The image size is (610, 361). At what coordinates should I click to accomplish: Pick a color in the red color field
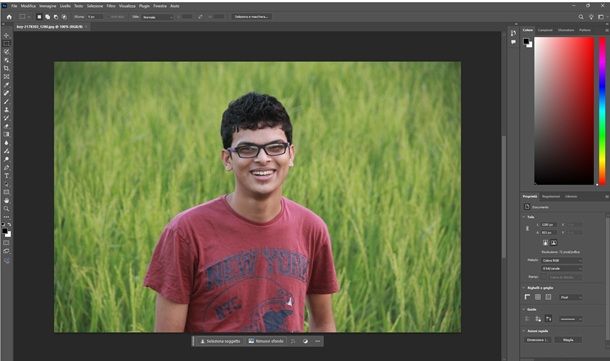click(564, 110)
